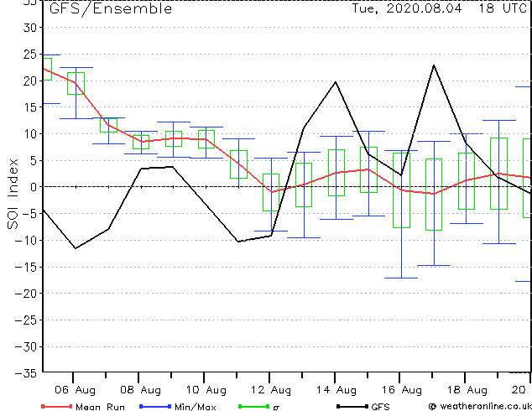Click the green sigma box at 13 Aug
The height and width of the screenshot is (411, 532).
[x=304, y=185]
